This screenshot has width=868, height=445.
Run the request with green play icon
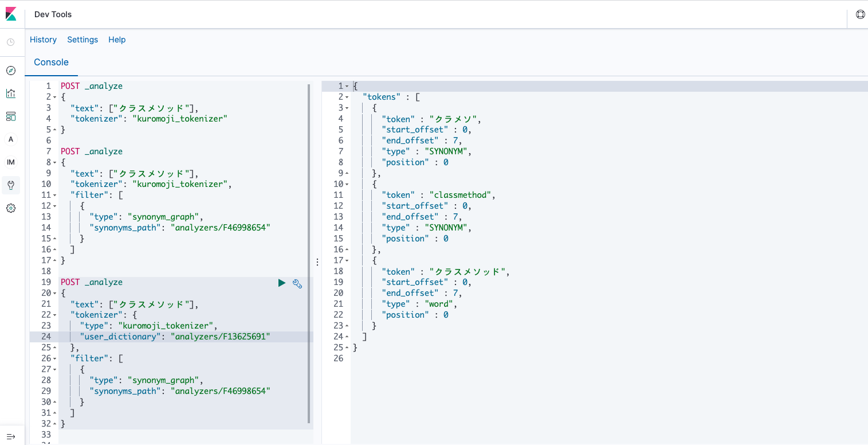point(281,283)
